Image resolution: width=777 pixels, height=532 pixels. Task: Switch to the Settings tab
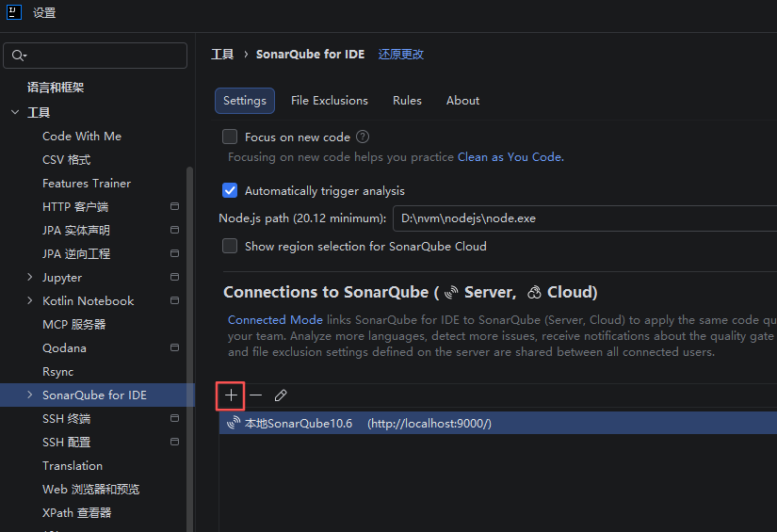(x=245, y=101)
